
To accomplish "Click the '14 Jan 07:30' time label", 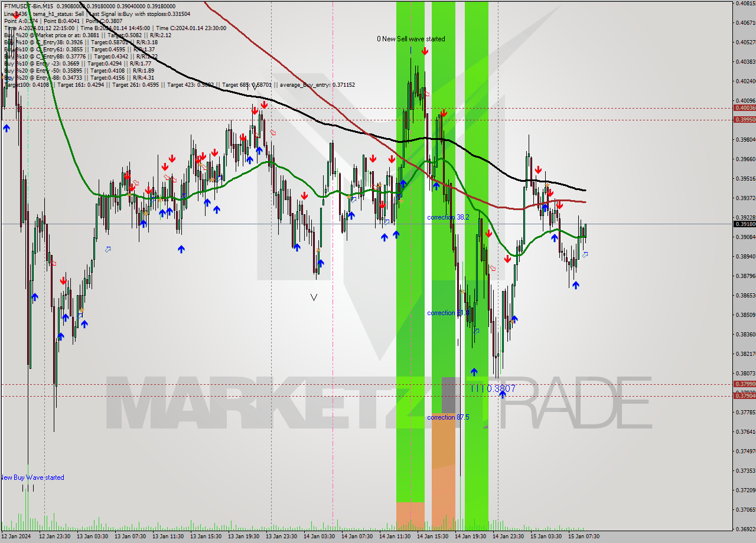I will pyautogui.click(x=357, y=537).
